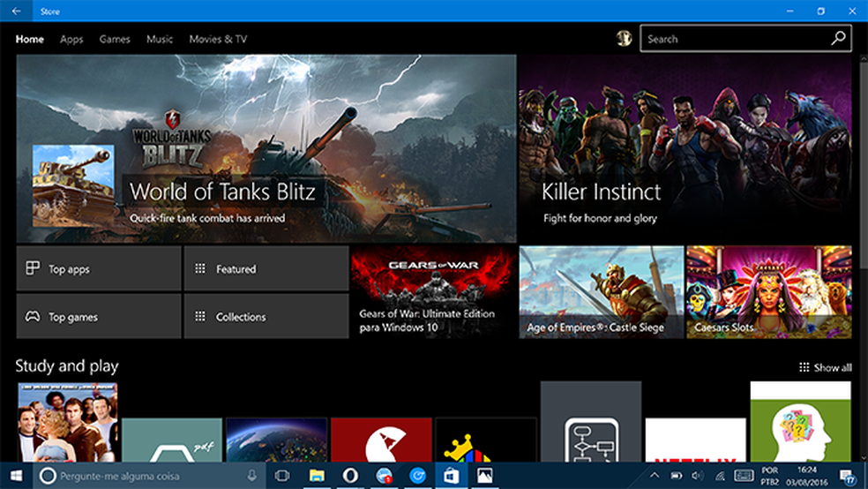Image resolution: width=868 pixels, height=489 pixels.
Task: Open the user account avatar
Action: pos(624,38)
